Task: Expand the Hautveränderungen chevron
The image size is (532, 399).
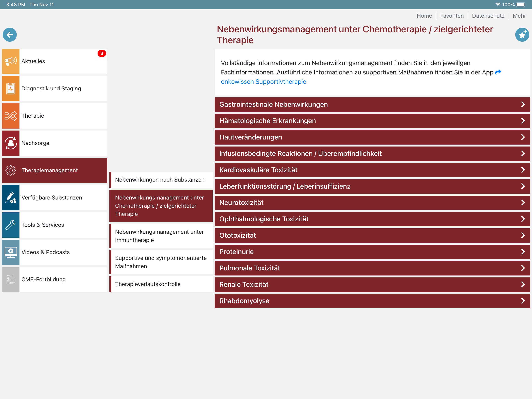Action: coord(523,137)
